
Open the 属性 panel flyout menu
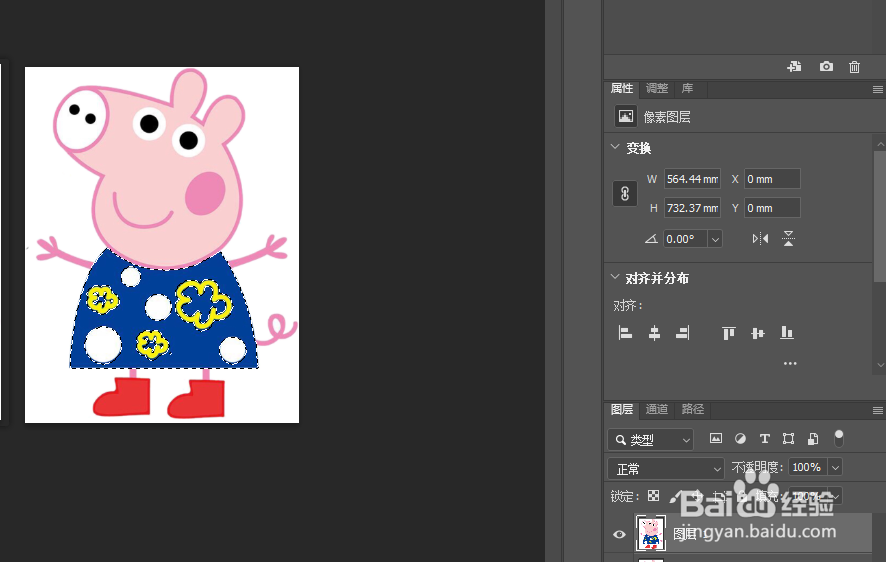tap(878, 89)
